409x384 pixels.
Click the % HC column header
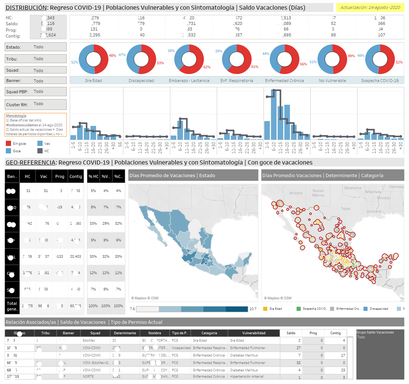point(93,176)
